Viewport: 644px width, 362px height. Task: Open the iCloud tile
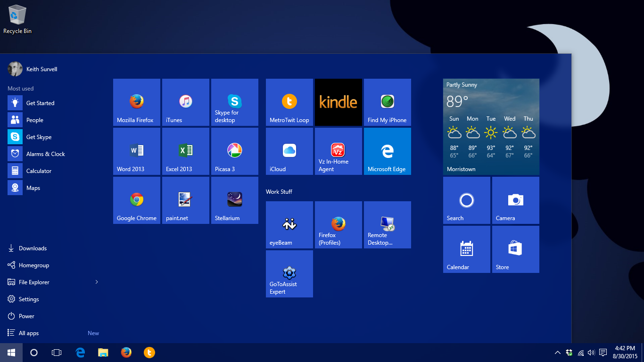289,151
